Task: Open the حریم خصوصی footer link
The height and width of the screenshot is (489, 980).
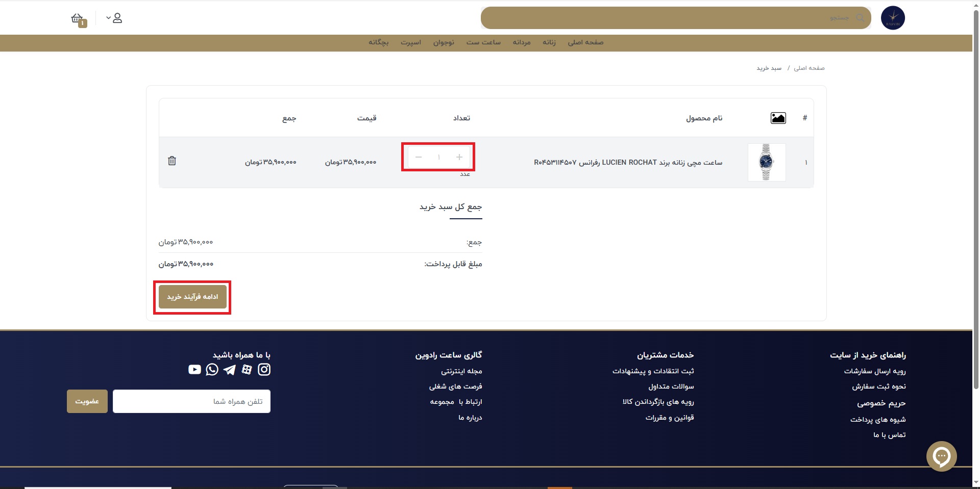Action: 881,403
